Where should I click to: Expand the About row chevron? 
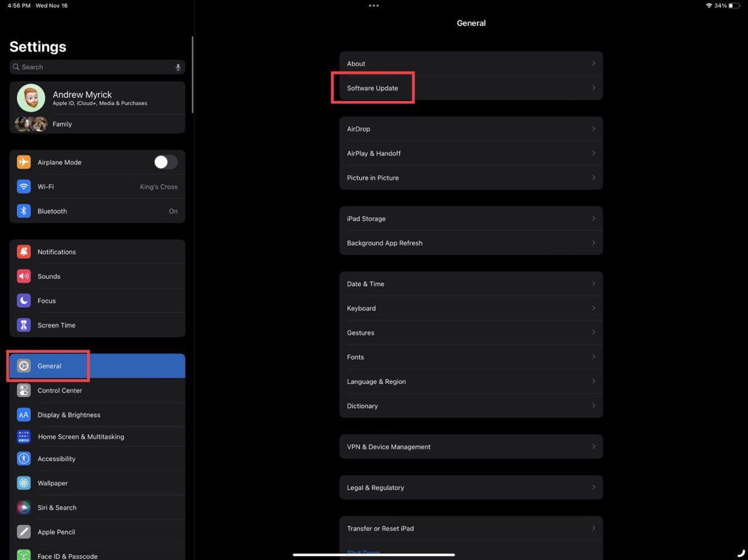(x=593, y=64)
